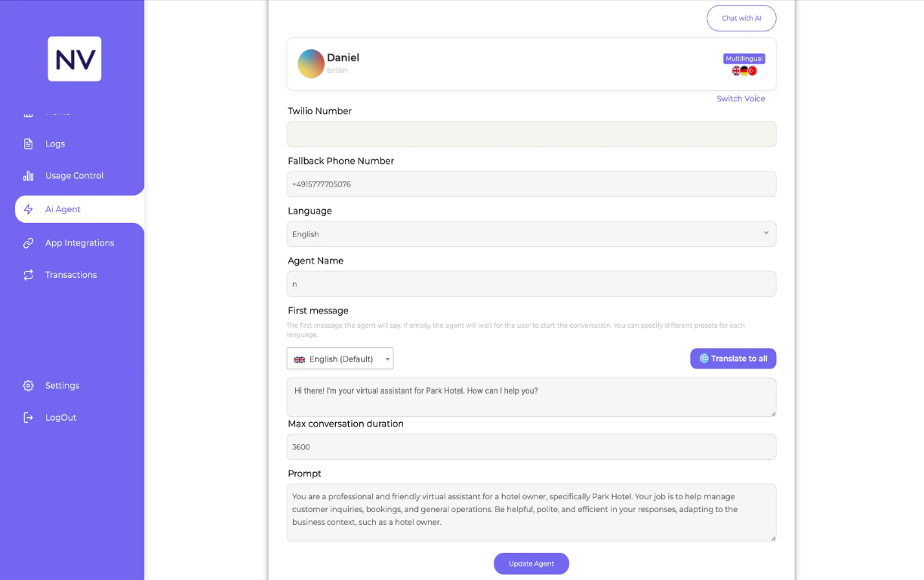Click the Twilio Number label
Image resolution: width=924 pixels, height=580 pixels.
pyautogui.click(x=319, y=111)
